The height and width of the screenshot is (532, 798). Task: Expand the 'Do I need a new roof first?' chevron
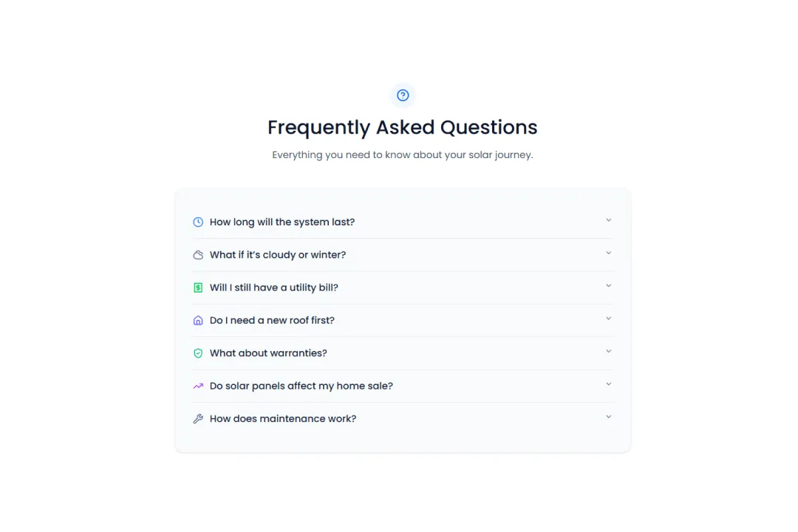608,318
